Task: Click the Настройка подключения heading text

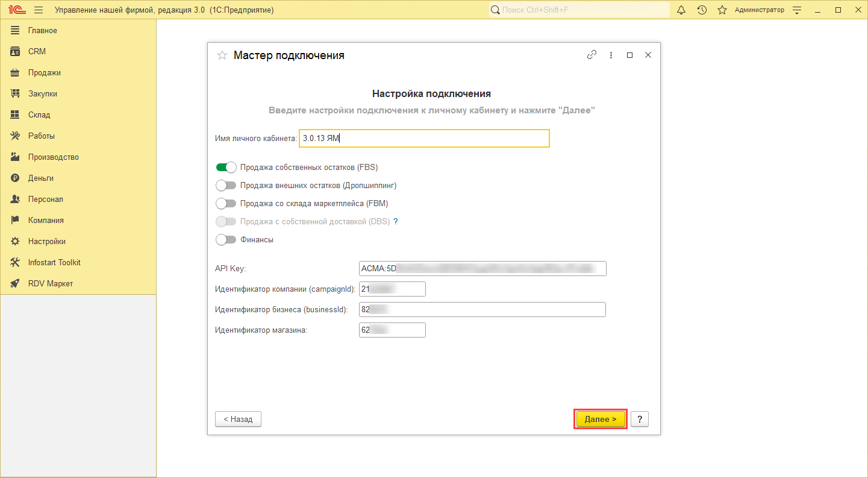Action: pyautogui.click(x=431, y=93)
